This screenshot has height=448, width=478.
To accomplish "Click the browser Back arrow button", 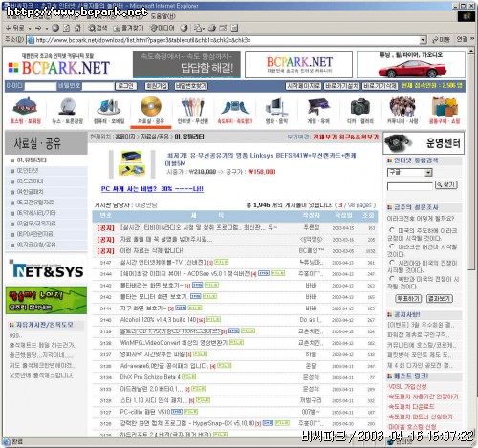I will pyautogui.click(x=15, y=28).
